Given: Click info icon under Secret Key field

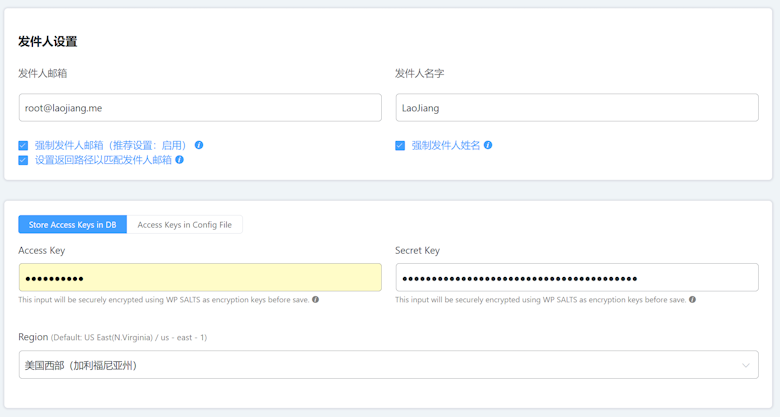Looking at the screenshot, I should [692, 300].
